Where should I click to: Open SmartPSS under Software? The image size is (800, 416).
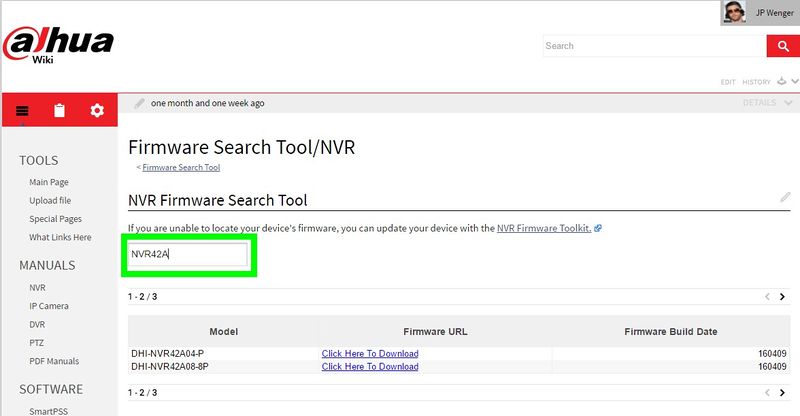[x=48, y=411]
